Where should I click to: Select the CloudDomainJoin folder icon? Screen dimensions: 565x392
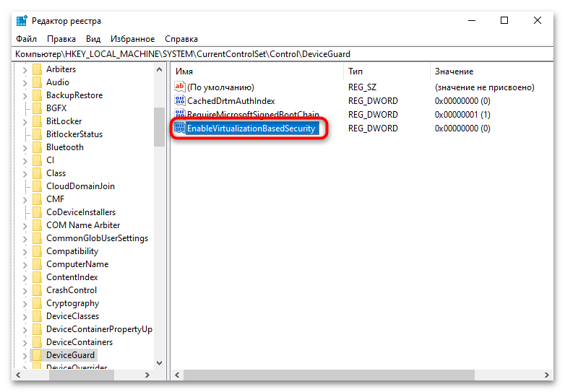(x=37, y=186)
